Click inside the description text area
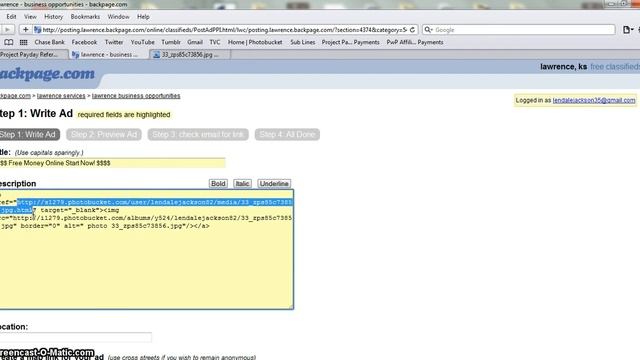Screen dimensions: 640x360 point(146,249)
